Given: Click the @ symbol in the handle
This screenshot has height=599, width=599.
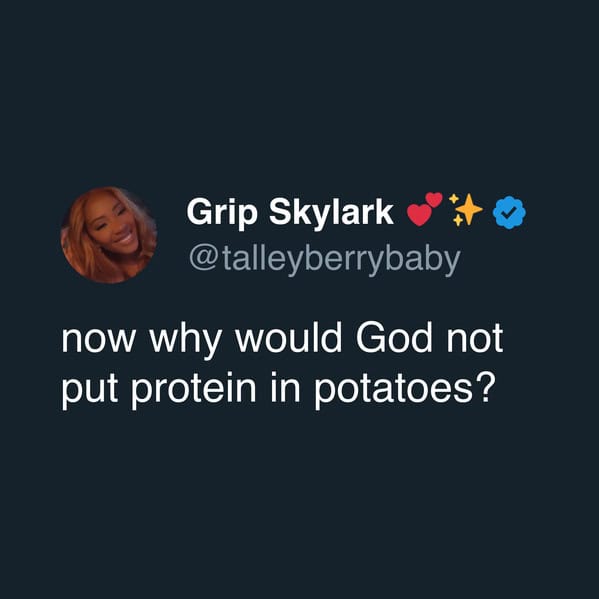Looking at the screenshot, I should tap(205, 259).
